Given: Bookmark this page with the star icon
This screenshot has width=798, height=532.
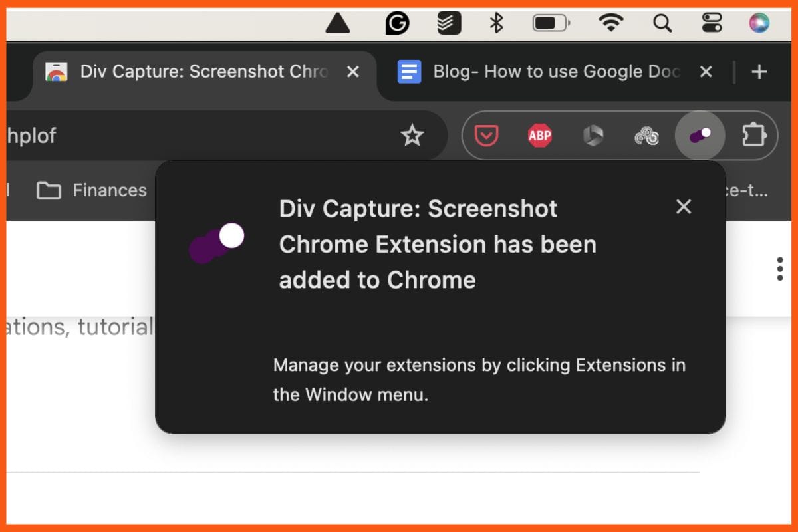Looking at the screenshot, I should tap(412, 136).
